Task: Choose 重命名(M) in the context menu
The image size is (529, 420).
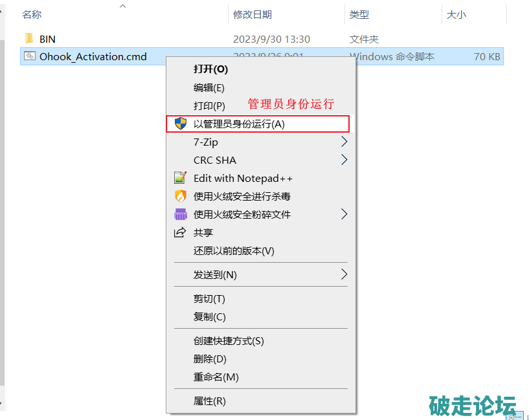Action: coord(216,377)
